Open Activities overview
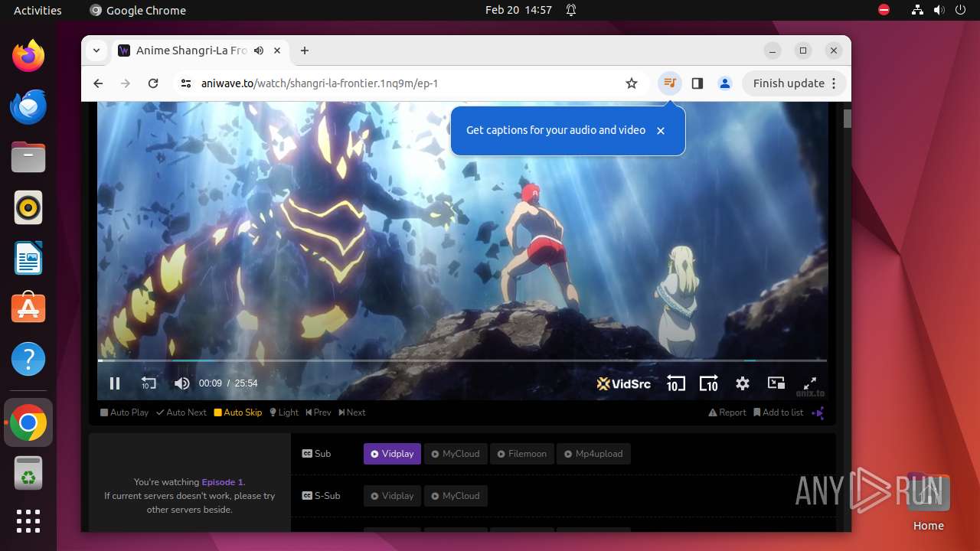This screenshot has height=551, width=980. tap(38, 10)
